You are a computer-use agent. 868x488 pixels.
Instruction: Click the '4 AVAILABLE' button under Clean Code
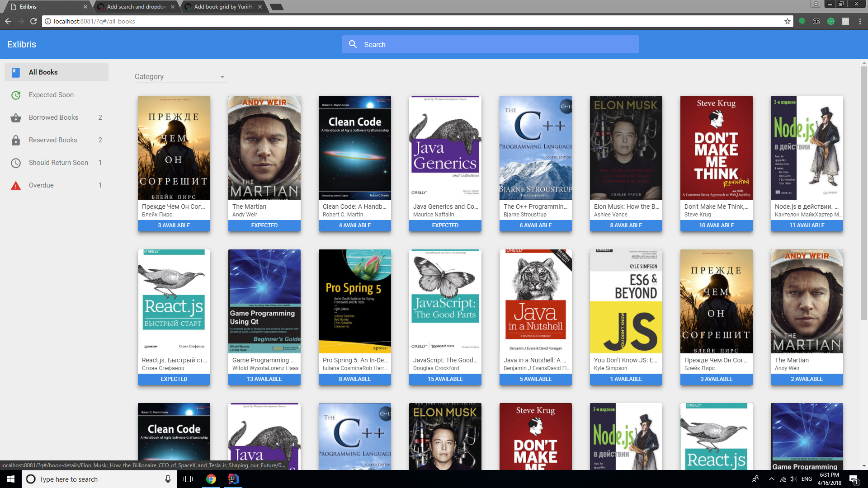[355, 225]
